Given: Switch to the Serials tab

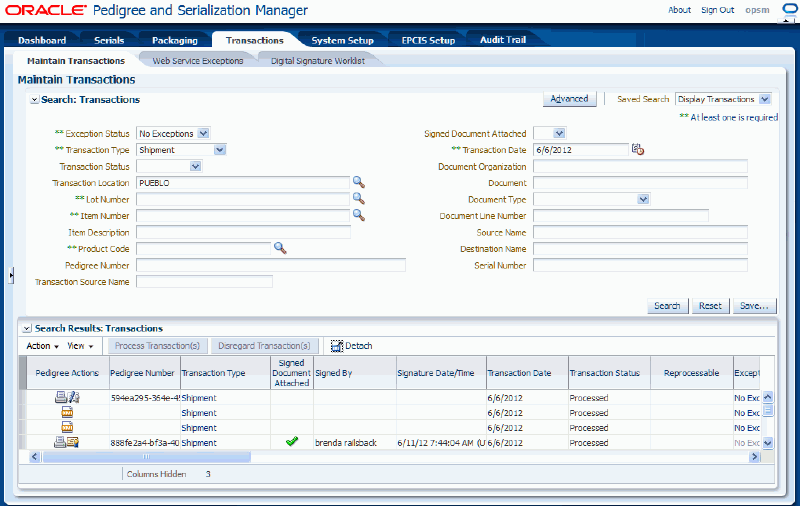Looking at the screenshot, I should [109, 40].
